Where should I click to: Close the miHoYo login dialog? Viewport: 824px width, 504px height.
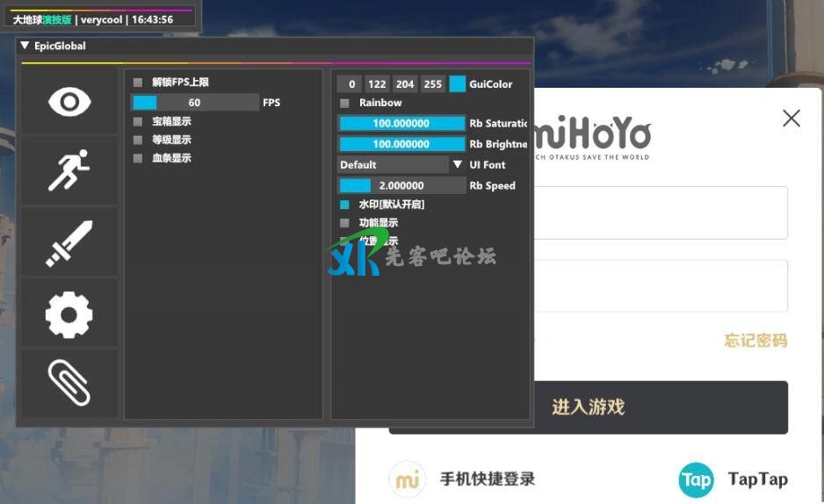791,119
